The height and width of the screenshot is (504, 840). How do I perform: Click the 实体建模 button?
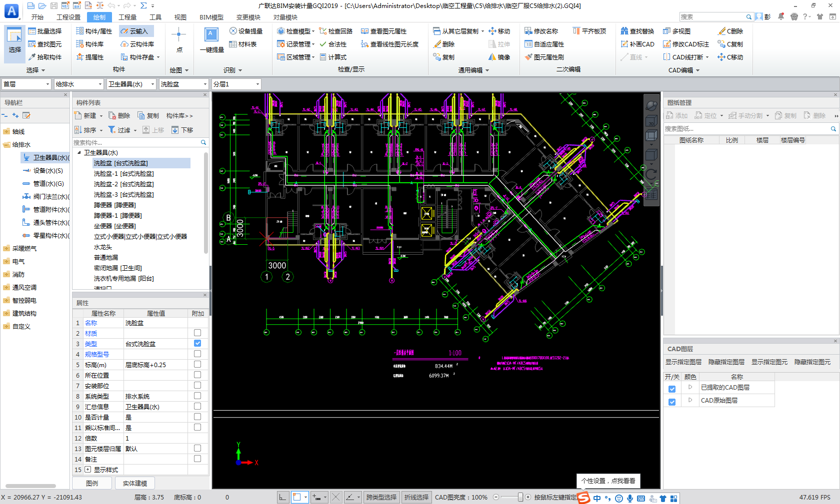pyautogui.click(x=134, y=483)
